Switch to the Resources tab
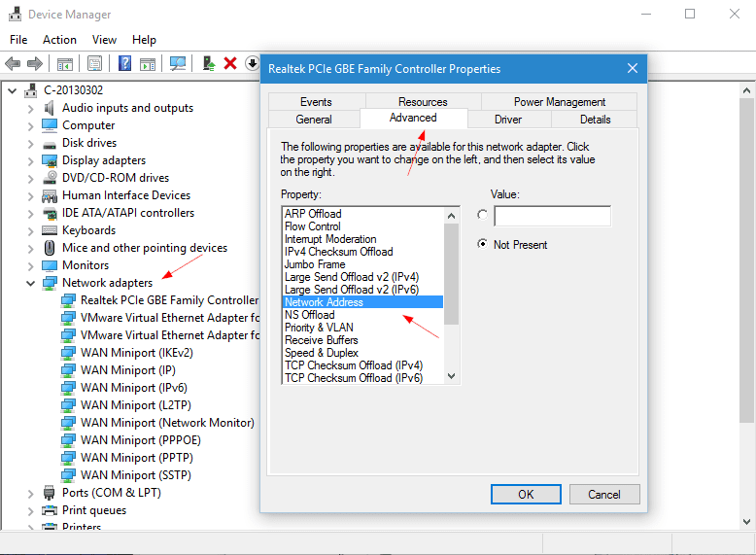 (x=423, y=102)
